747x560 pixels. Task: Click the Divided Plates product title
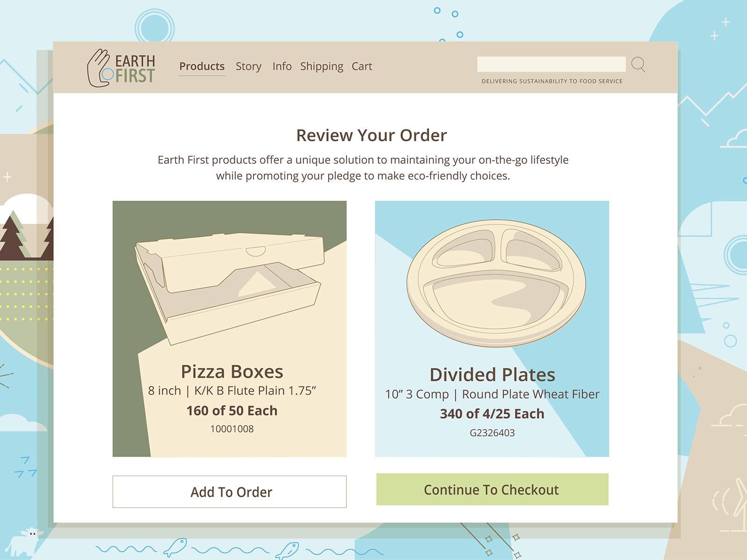click(493, 375)
